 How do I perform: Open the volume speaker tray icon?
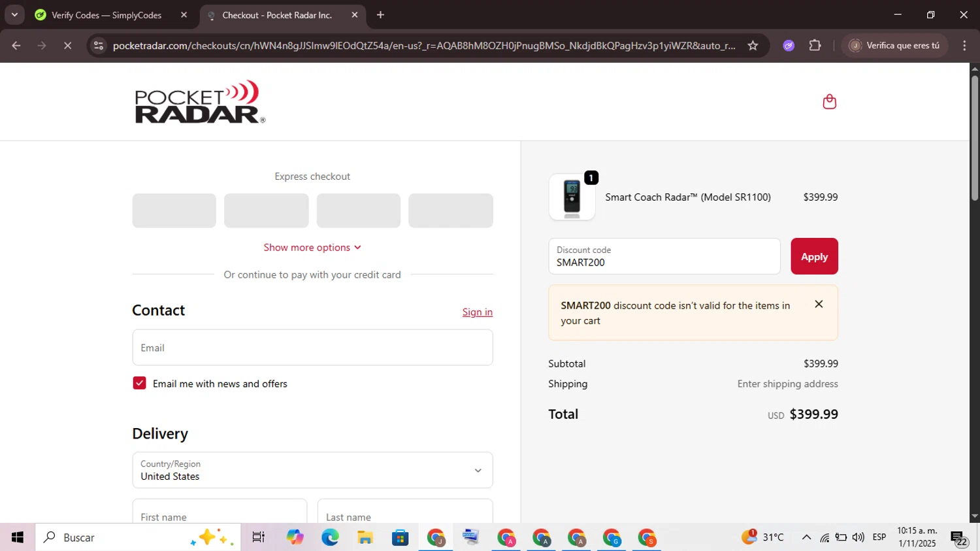(858, 537)
